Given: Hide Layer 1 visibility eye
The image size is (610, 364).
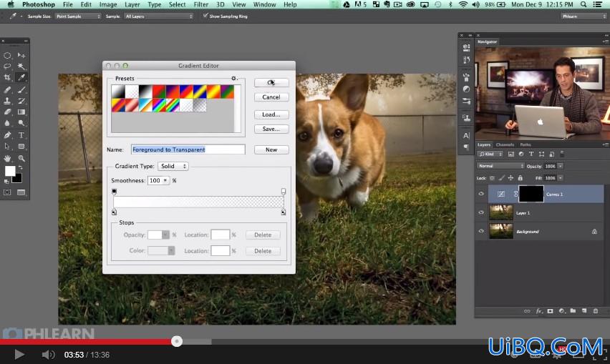Looking at the screenshot, I should click(x=481, y=212).
